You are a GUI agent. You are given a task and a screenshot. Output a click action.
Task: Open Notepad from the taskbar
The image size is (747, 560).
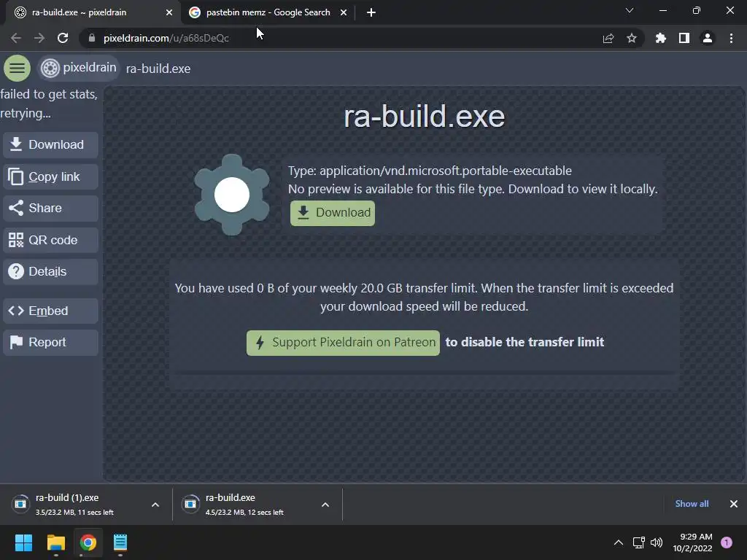pos(120,542)
